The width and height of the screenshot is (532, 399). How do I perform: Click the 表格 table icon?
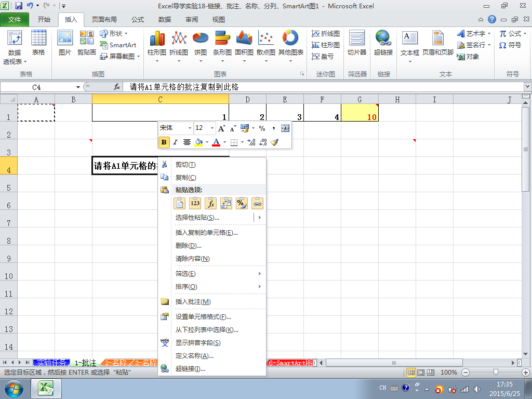point(38,43)
